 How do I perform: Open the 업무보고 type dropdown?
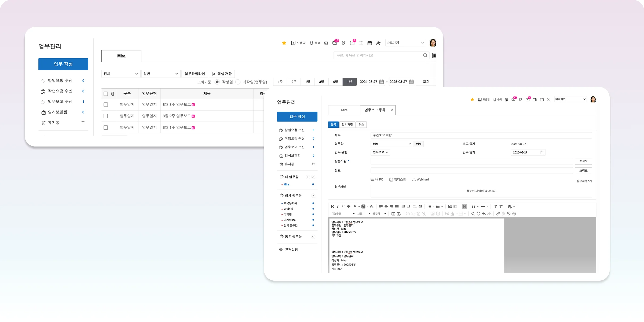pyautogui.click(x=380, y=152)
